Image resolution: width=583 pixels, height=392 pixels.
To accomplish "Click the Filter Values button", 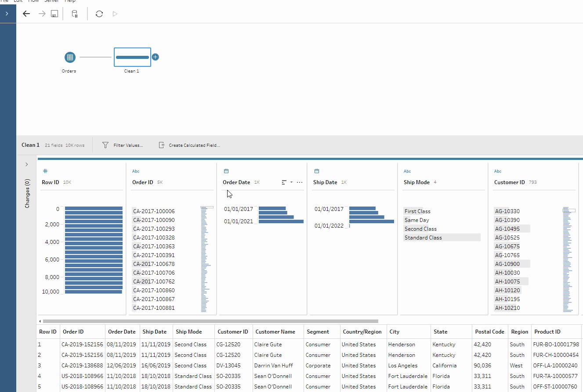I will 123,145.
